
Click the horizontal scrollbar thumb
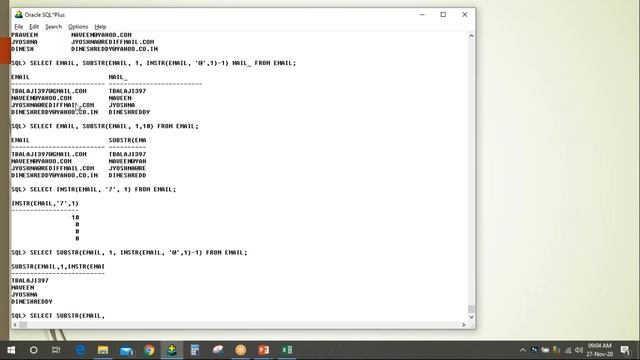click(23, 325)
